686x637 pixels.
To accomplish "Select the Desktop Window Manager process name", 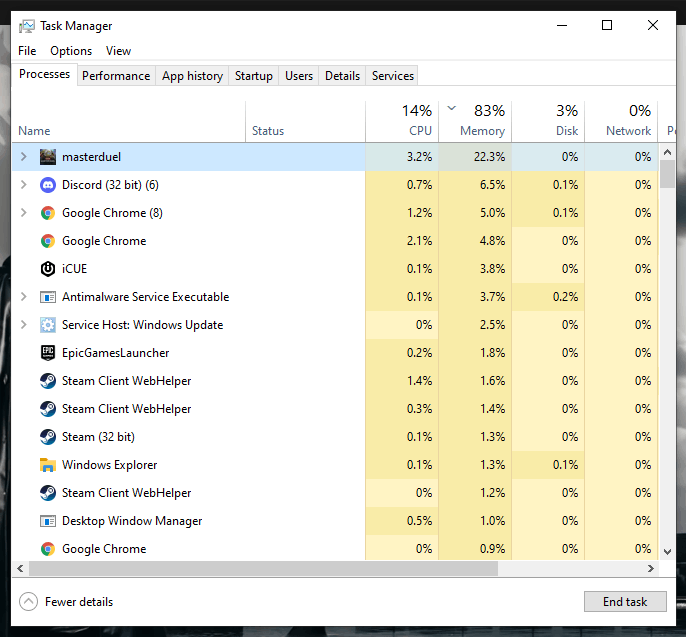I will coord(132,521).
